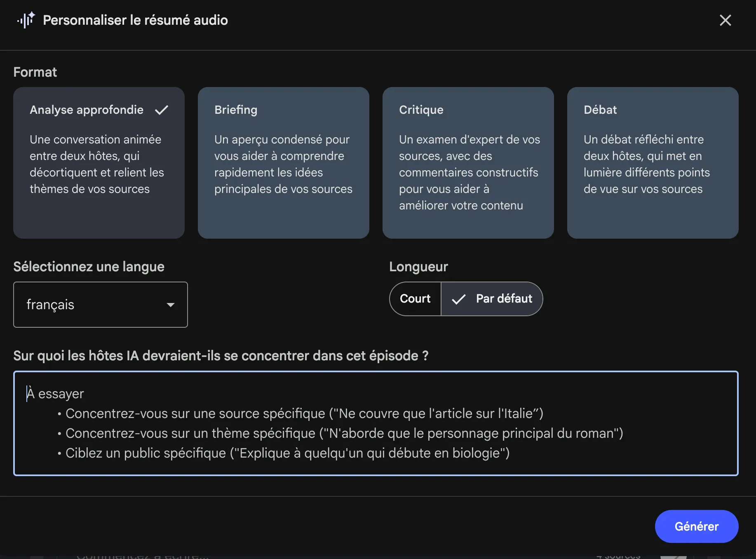Select the Briefing format card

(x=283, y=162)
